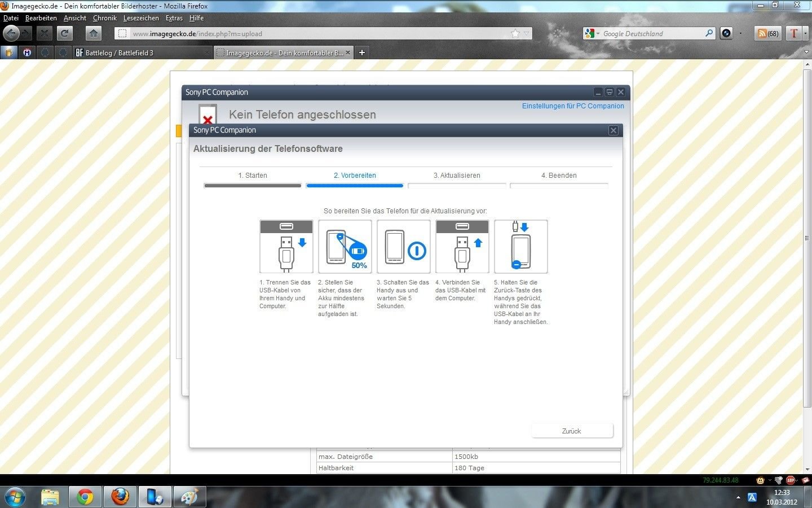The height and width of the screenshot is (508, 812).
Task: Open the Bearbeiten menu
Action: click(41, 18)
